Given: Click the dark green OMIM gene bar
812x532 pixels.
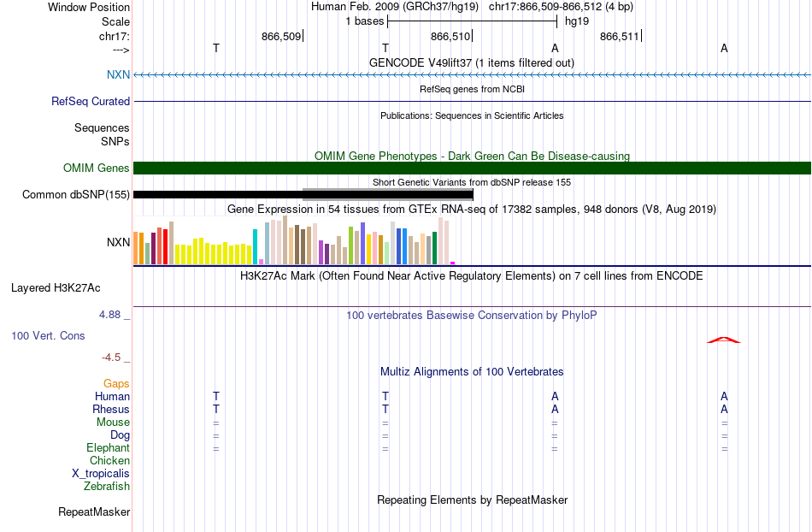Looking at the screenshot, I should click(472, 168).
